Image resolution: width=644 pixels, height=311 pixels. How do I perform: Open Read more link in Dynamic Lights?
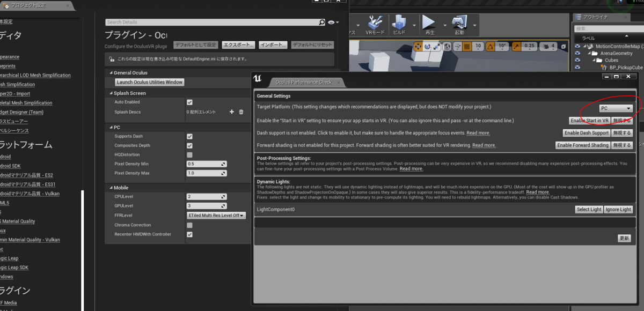(x=537, y=192)
